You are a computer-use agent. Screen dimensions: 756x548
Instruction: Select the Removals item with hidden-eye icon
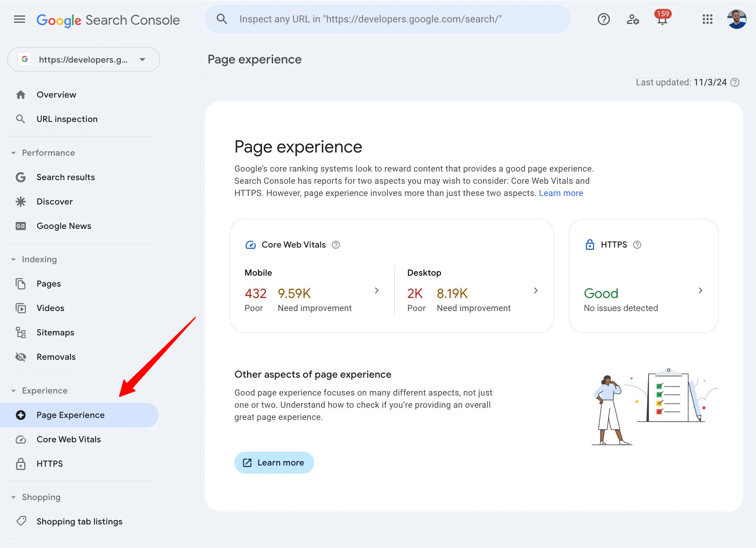click(56, 357)
